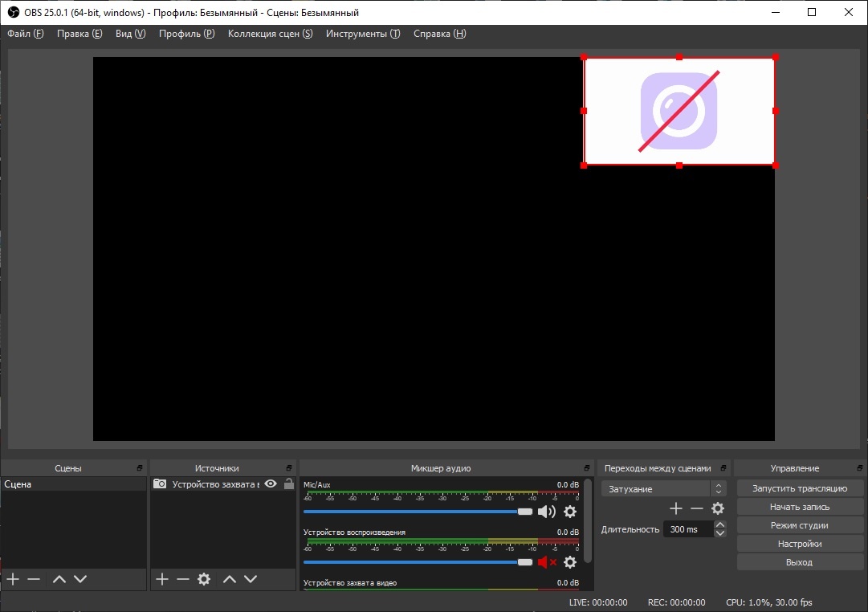Increase transition duration with up arrow

click(719, 524)
